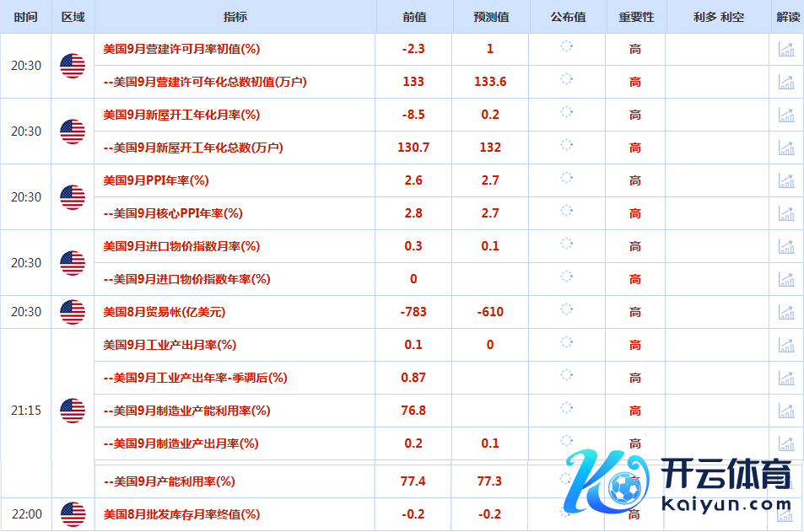
Task: Click chart icon for 美国9月核心PPI年率 row
Action: [x=786, y=213]
